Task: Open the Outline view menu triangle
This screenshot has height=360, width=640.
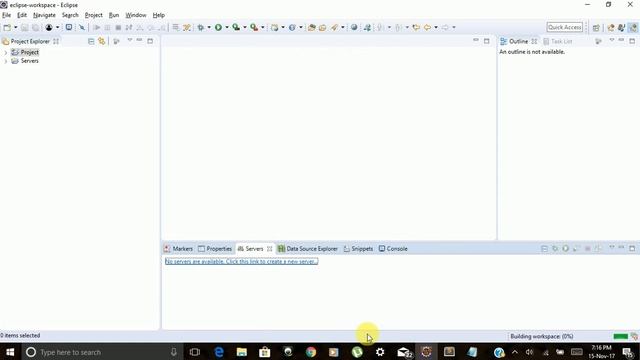Action: (x=611, y=40)
